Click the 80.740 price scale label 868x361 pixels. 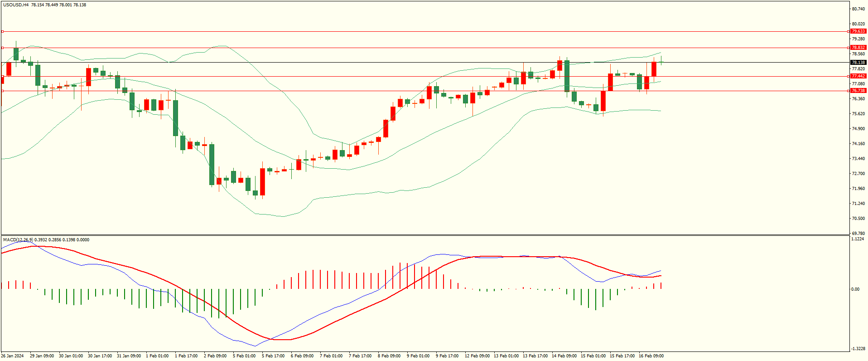tap(858, 9)
